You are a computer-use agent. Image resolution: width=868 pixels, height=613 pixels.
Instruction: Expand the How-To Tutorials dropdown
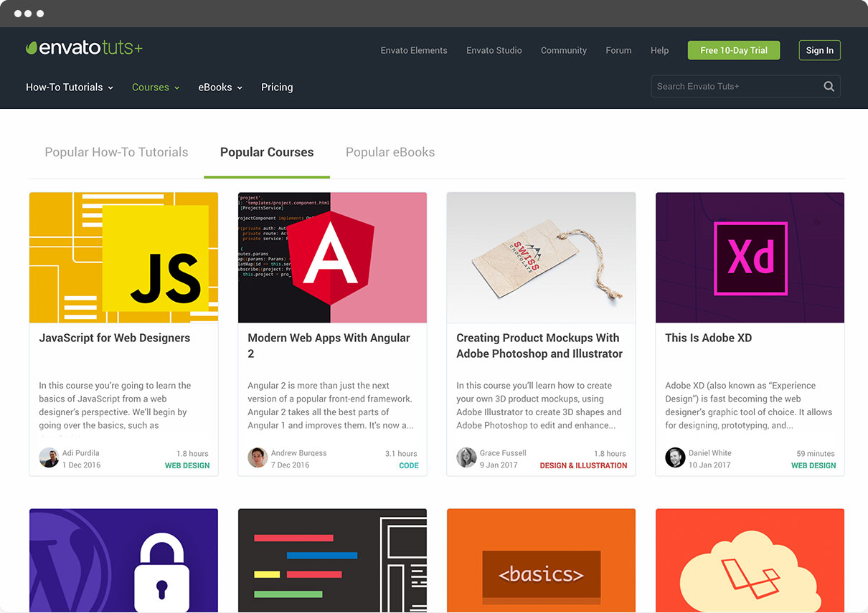70,87
